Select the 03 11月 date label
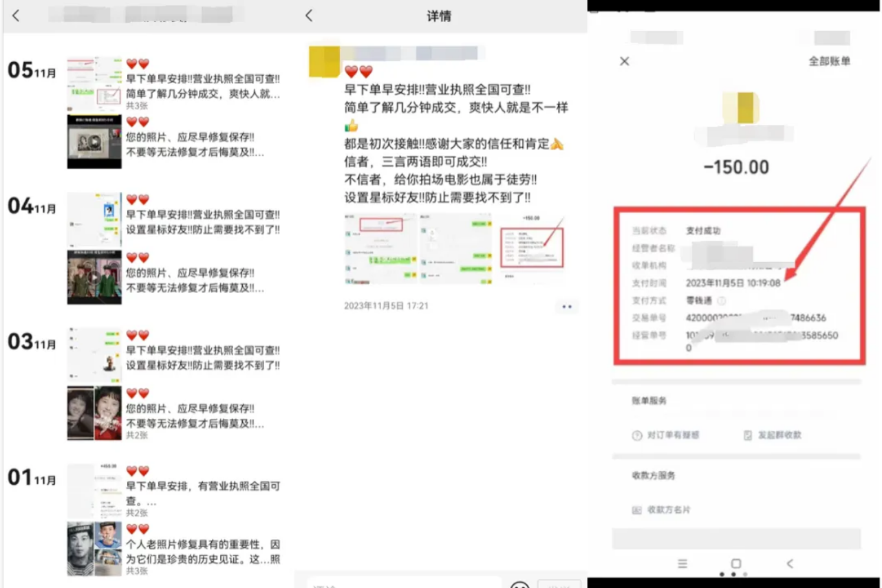The width and height of the screenshot is (882, 588). pos(32,341)
